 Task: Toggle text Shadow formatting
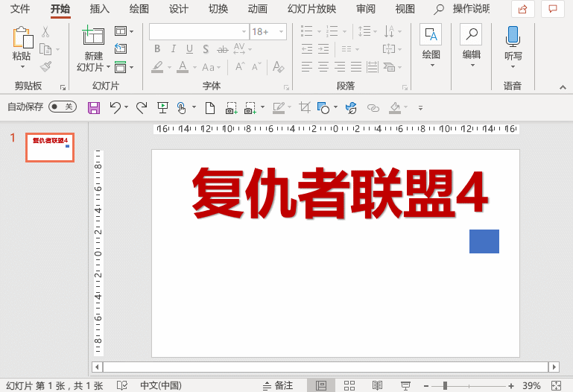click(206, 48)
